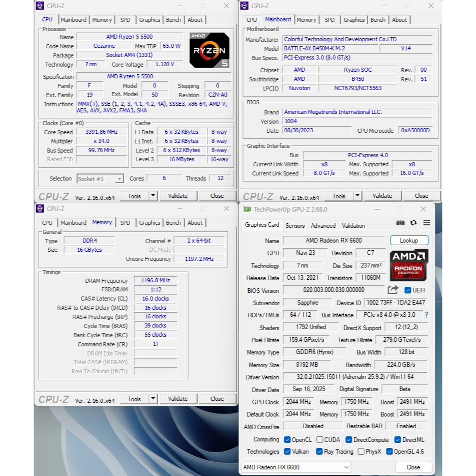
Task: Click the GPU-Z refresh icon
Action: (x=413, y=223)
